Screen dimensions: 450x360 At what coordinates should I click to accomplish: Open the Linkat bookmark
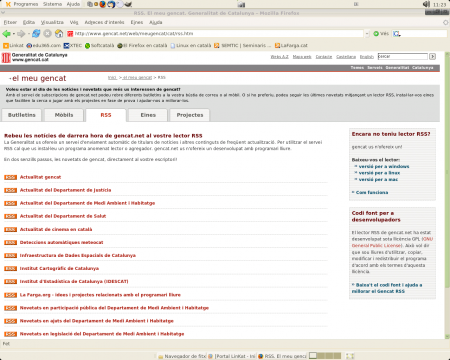[13, 45]
